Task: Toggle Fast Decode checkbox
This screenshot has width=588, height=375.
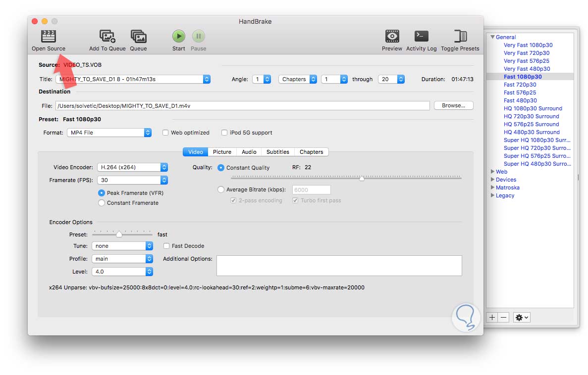Action: tap(166, 246)
